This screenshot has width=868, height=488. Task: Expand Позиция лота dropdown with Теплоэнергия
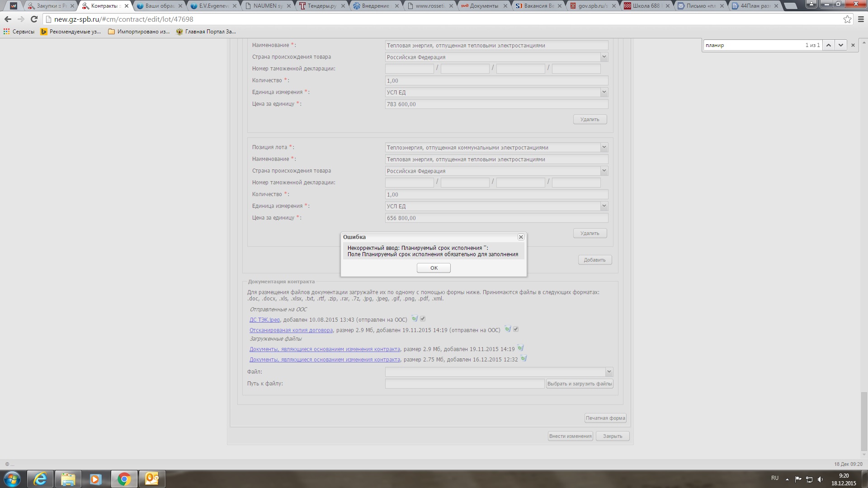(x=604, y=148)
